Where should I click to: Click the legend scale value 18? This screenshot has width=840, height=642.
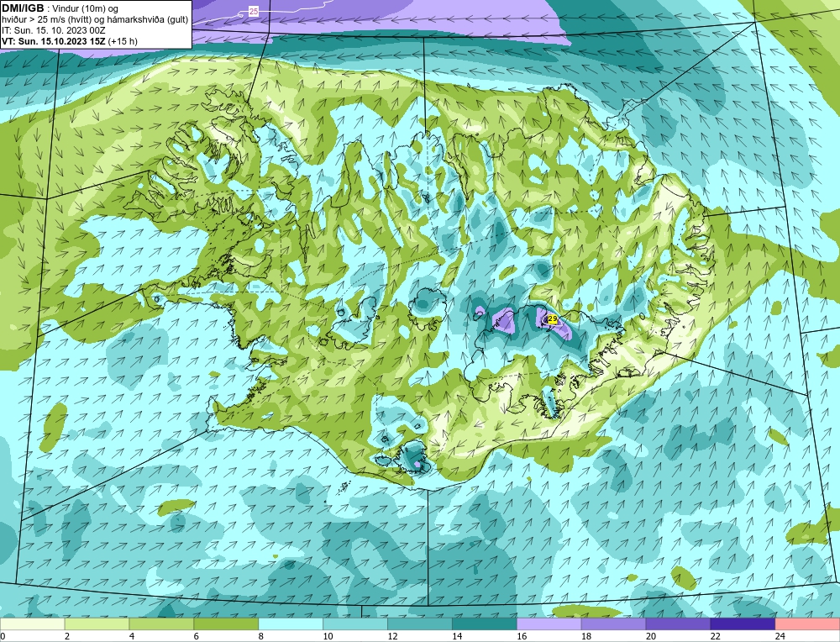pyautogui.click(x=586, y=636)
